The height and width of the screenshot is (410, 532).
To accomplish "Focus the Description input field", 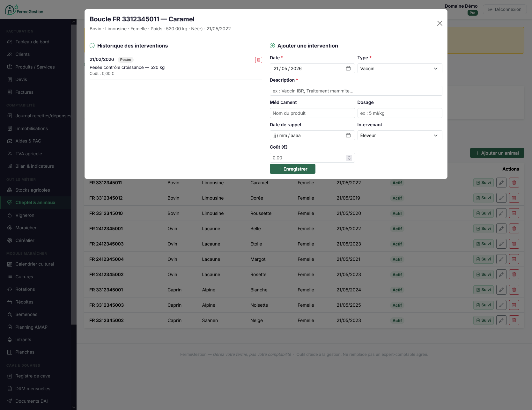I will tap(356, 91).
